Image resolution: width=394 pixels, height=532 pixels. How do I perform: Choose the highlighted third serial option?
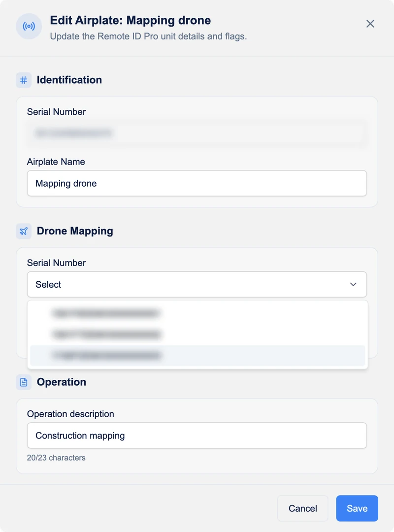[x=197, y=355]
